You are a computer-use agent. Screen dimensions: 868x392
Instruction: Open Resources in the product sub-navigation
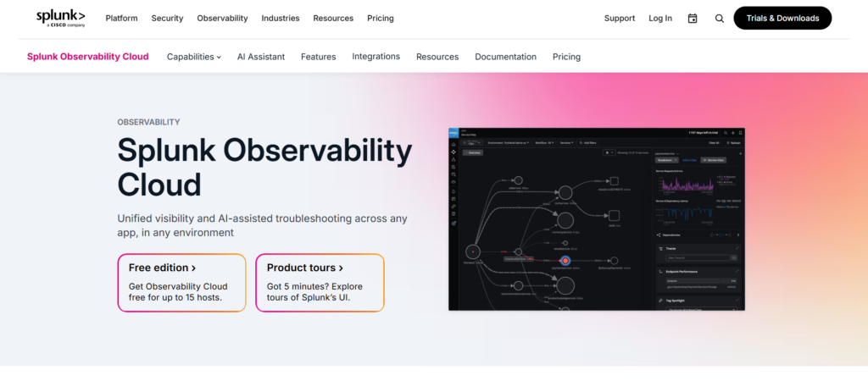point(437,57)
